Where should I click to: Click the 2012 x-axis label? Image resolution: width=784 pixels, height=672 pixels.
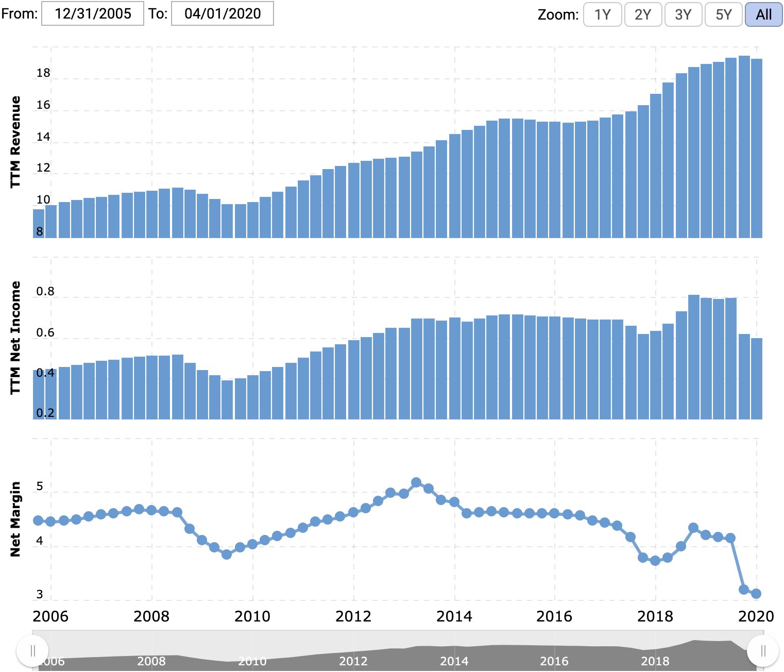tap(353, 616)
